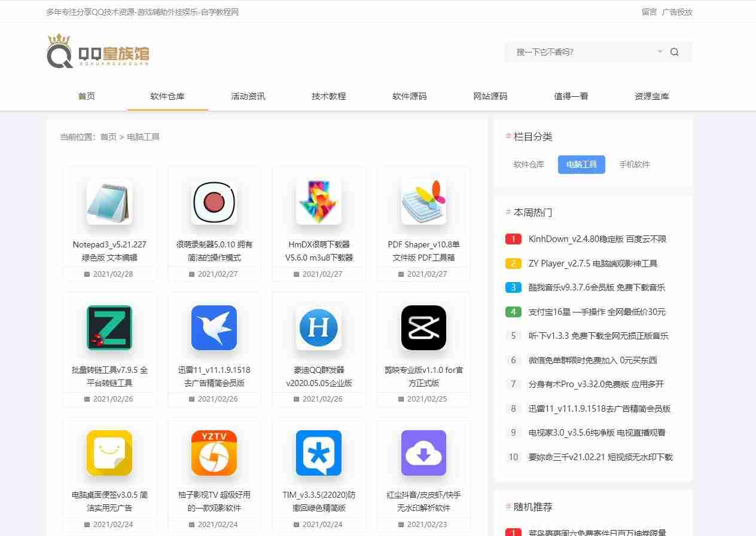Click the QQ皇族馆 site logo
Viewport: 756px width, 536px height.
[98, 52]
